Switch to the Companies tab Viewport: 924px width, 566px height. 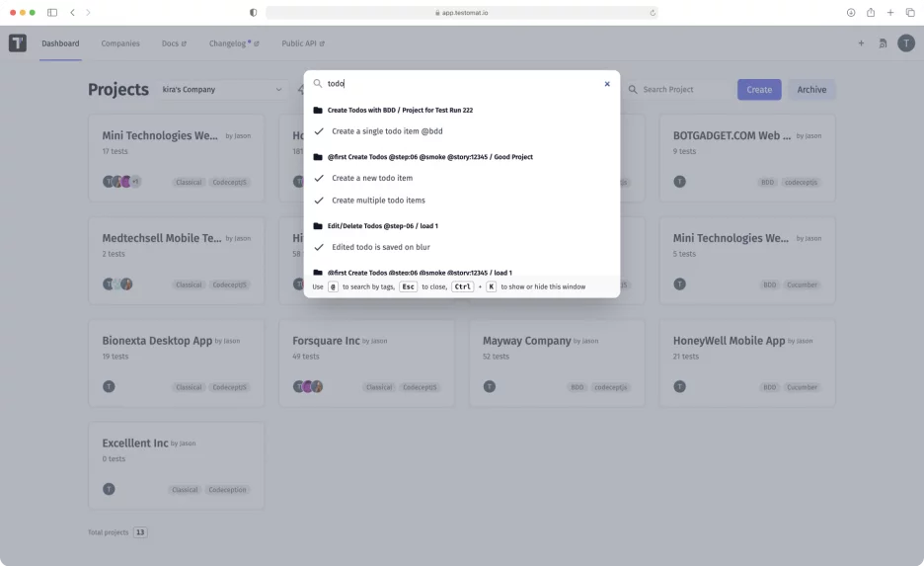[120, 43]
